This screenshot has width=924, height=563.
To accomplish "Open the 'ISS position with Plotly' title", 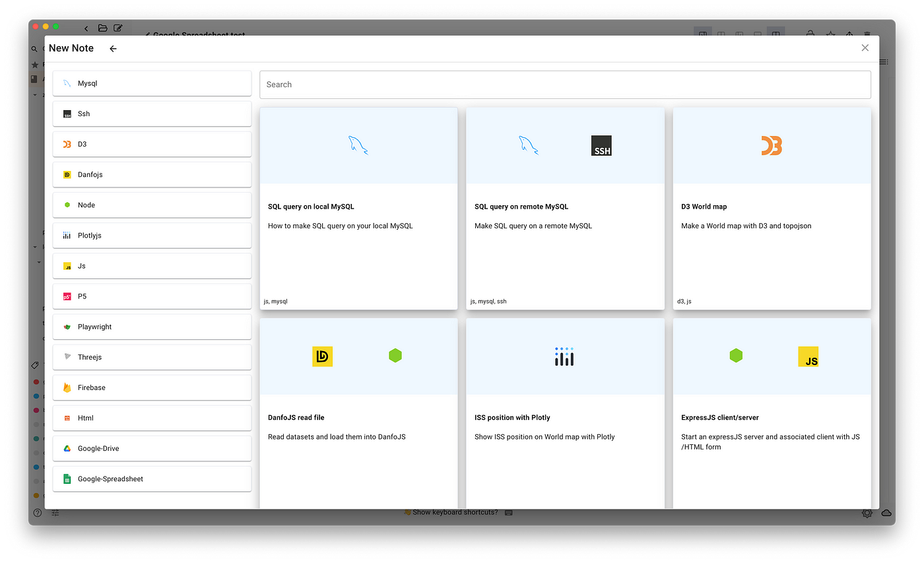I will (x=512, y=418).
